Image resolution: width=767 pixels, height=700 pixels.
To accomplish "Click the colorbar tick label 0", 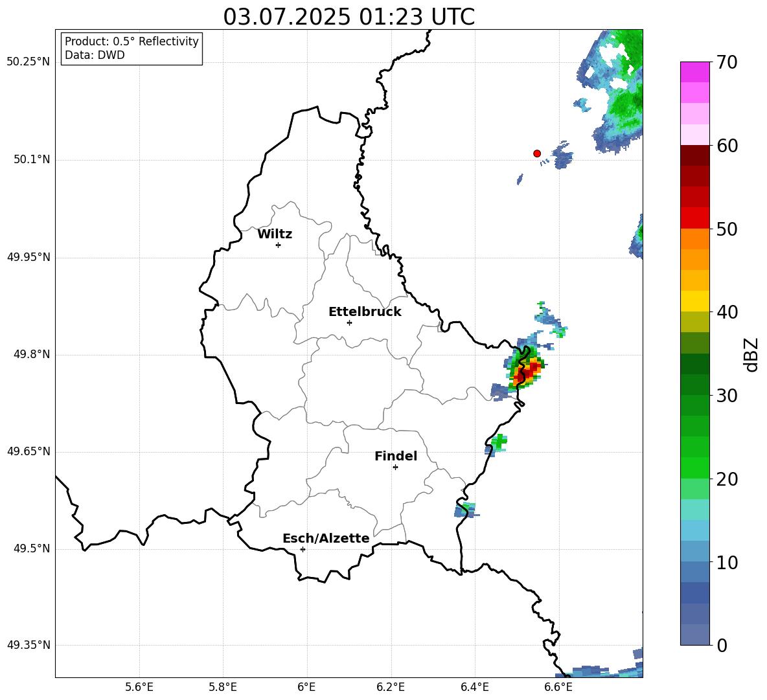I will pos(722,645).
